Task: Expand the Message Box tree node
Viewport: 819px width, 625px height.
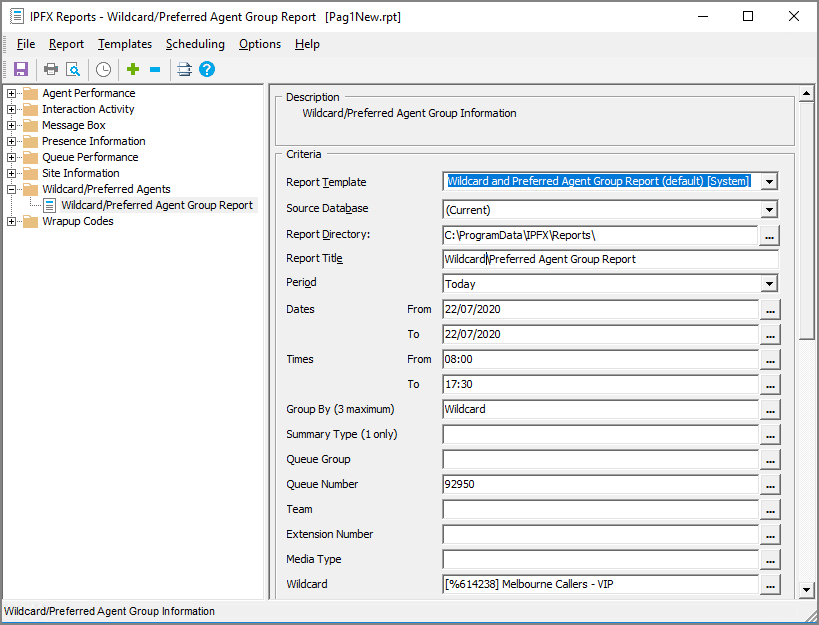Action: click(11, 126)
